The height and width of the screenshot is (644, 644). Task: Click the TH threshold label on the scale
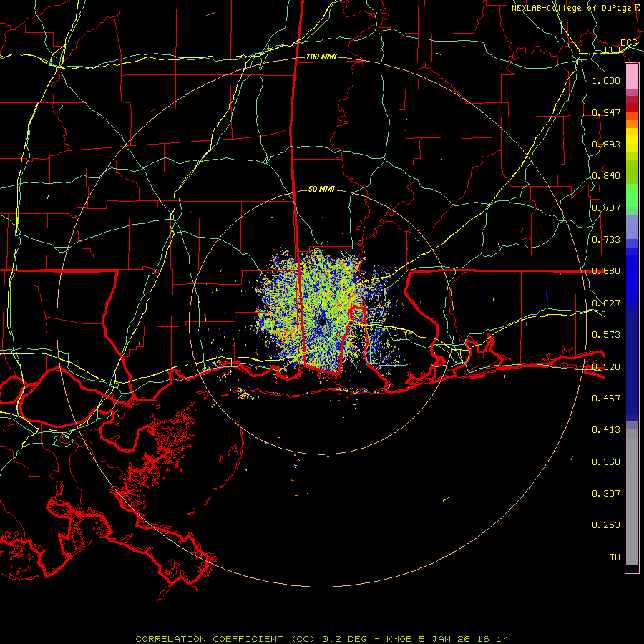(615, 557)
